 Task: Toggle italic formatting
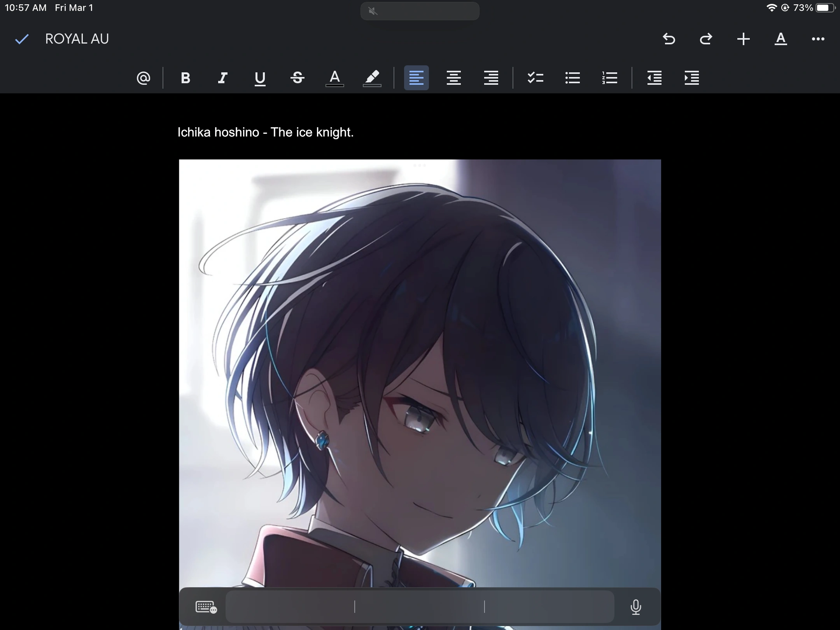point(222,77)
